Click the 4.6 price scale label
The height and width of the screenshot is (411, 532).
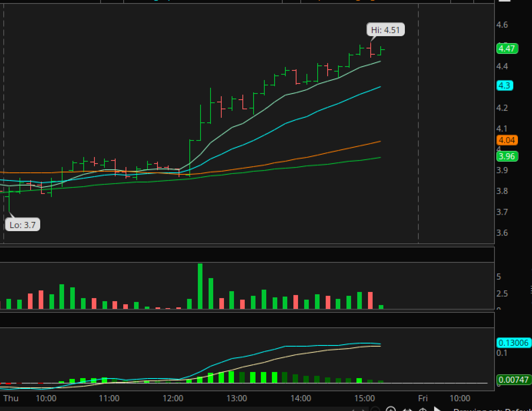point(502,25)
